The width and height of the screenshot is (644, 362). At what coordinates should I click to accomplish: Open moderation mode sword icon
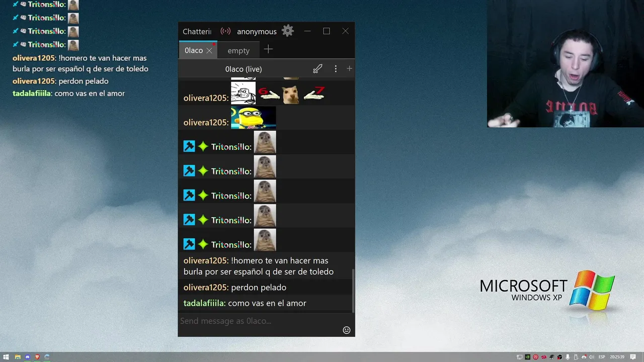(317, 69)
